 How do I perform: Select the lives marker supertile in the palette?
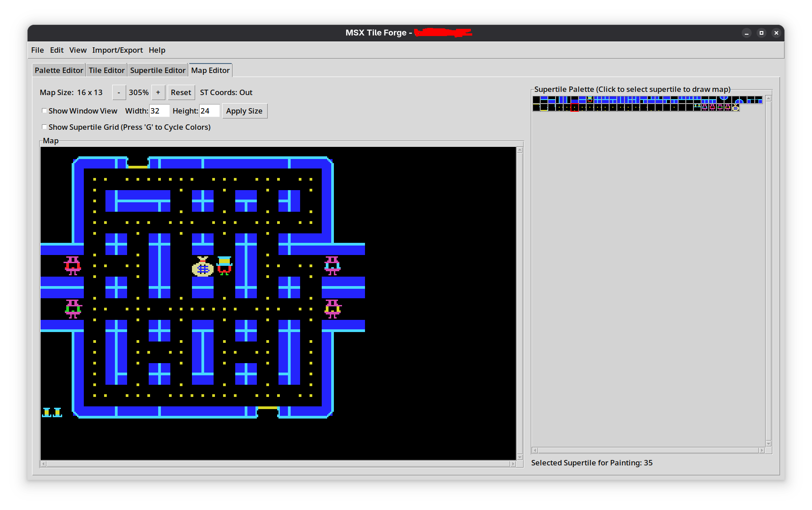tap(697, 107)
